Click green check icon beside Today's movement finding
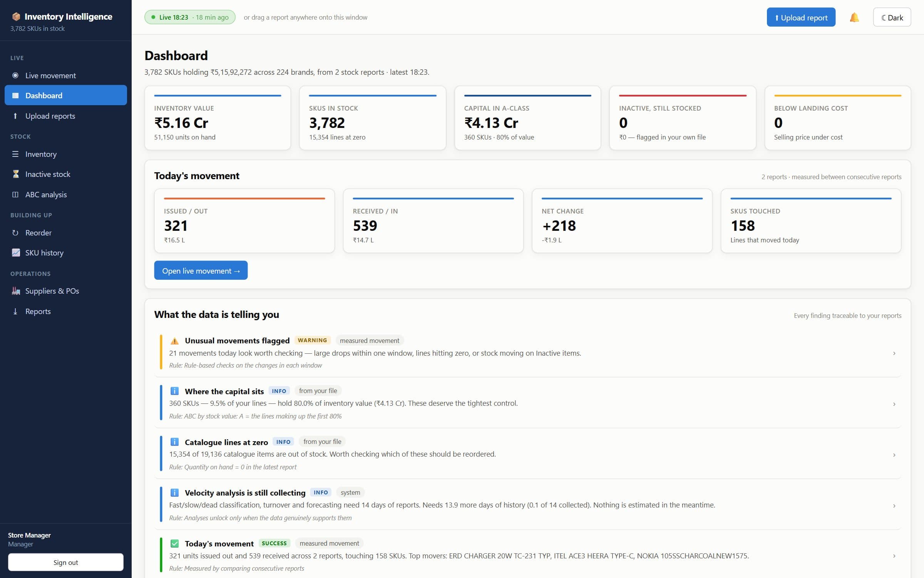 click(x=174, y=544)
